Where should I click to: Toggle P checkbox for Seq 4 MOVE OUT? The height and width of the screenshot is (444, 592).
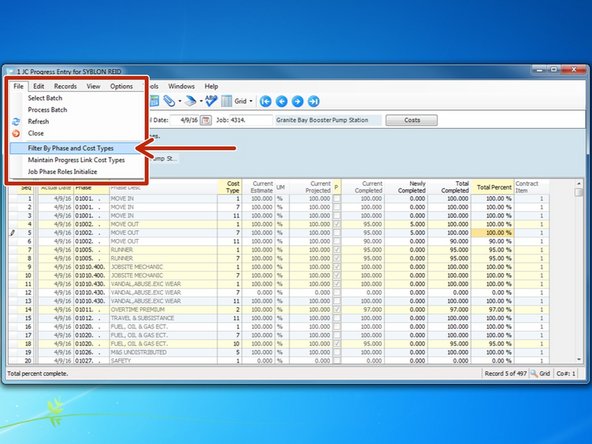(337, 224)
